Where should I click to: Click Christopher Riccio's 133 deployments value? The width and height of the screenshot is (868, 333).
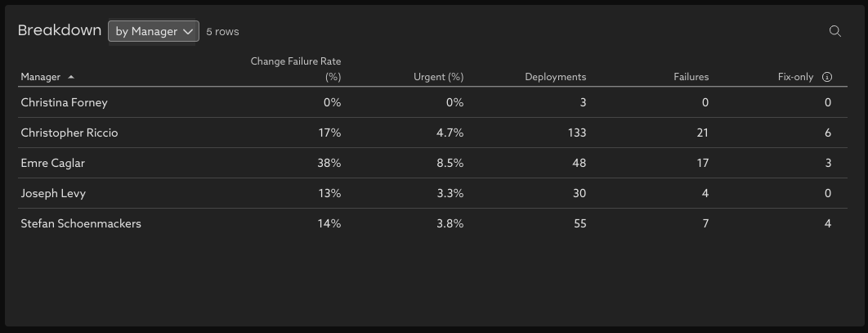click(577, 133)
